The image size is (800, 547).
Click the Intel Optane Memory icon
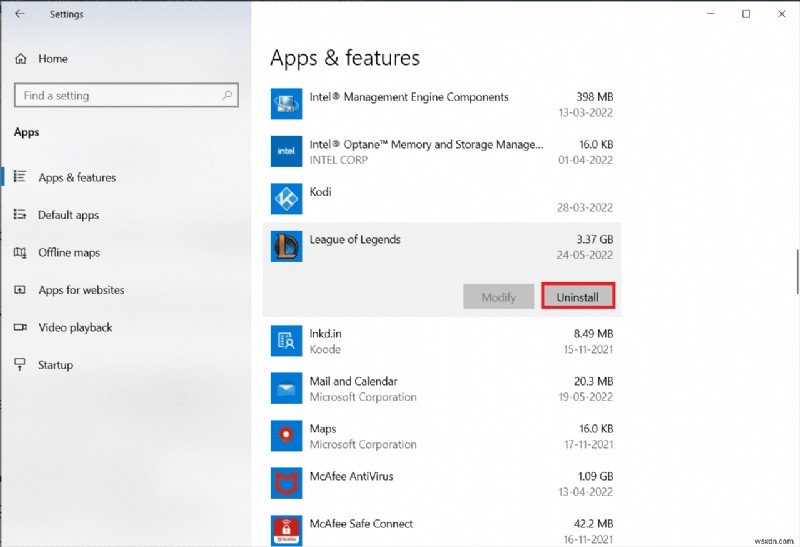(287, 152)
